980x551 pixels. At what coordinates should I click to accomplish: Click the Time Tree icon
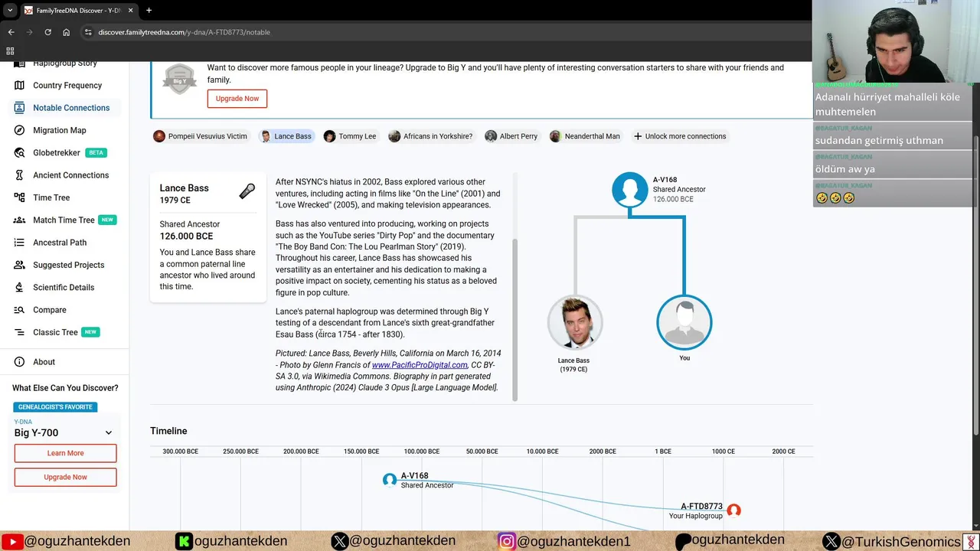pos(19,197)
